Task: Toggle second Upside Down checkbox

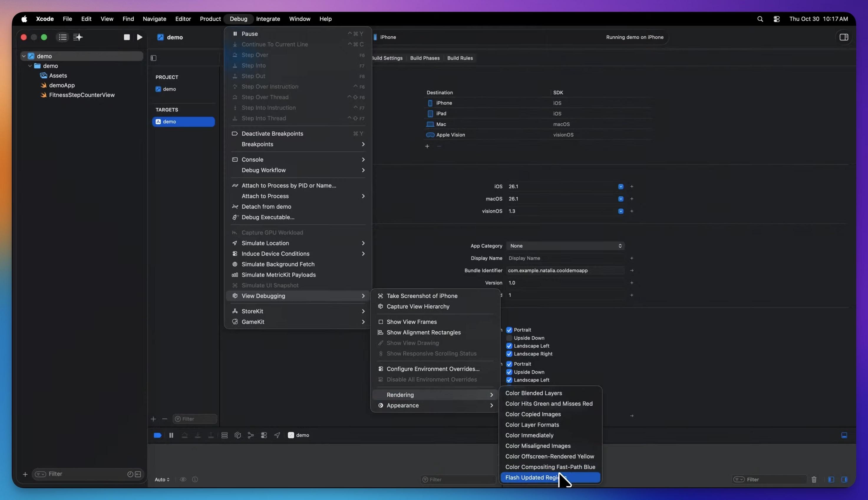Action: pos(509,372)
